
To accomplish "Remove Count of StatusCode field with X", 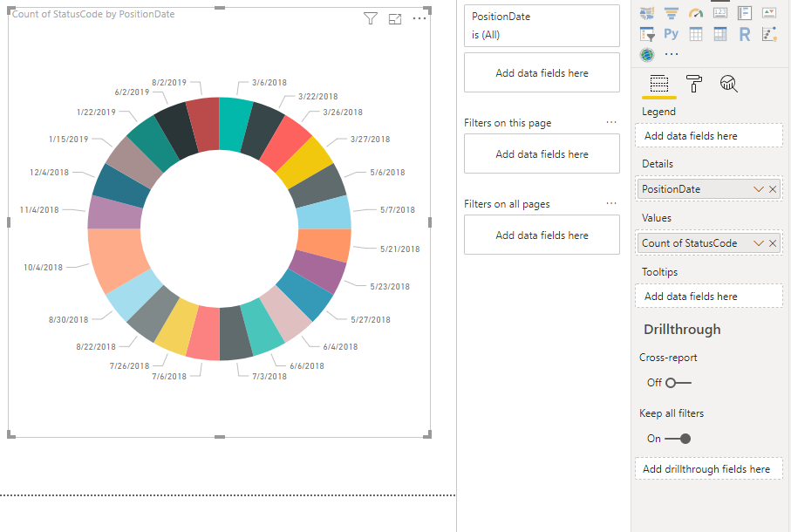I will click(773, 243).
